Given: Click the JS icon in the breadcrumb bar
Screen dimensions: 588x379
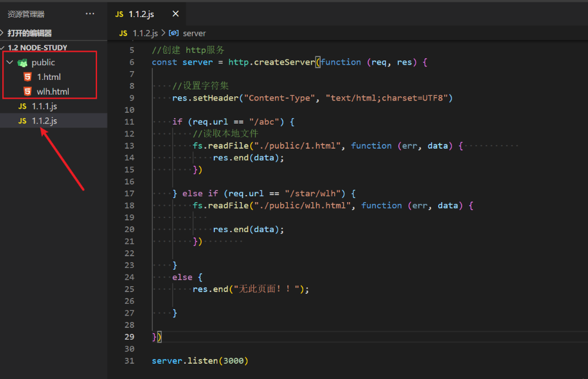Looking at the screenshot, I should point(123,33).
